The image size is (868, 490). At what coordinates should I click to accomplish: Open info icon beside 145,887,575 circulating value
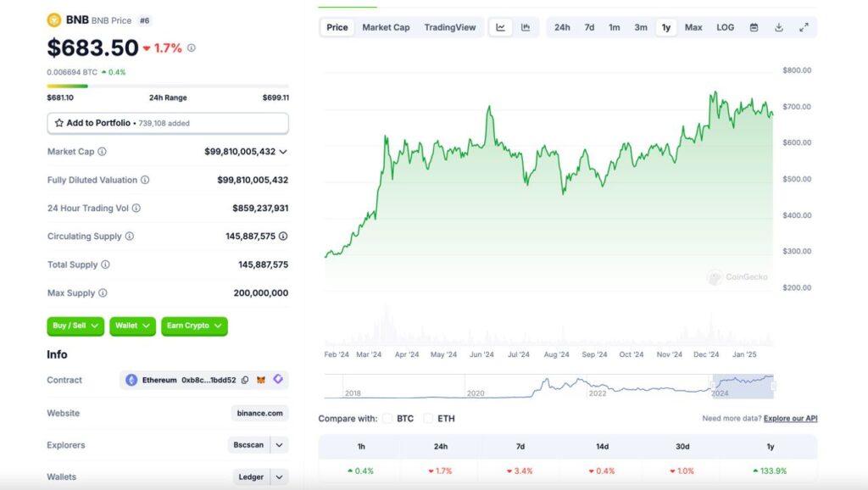click(x=283, y=237)
